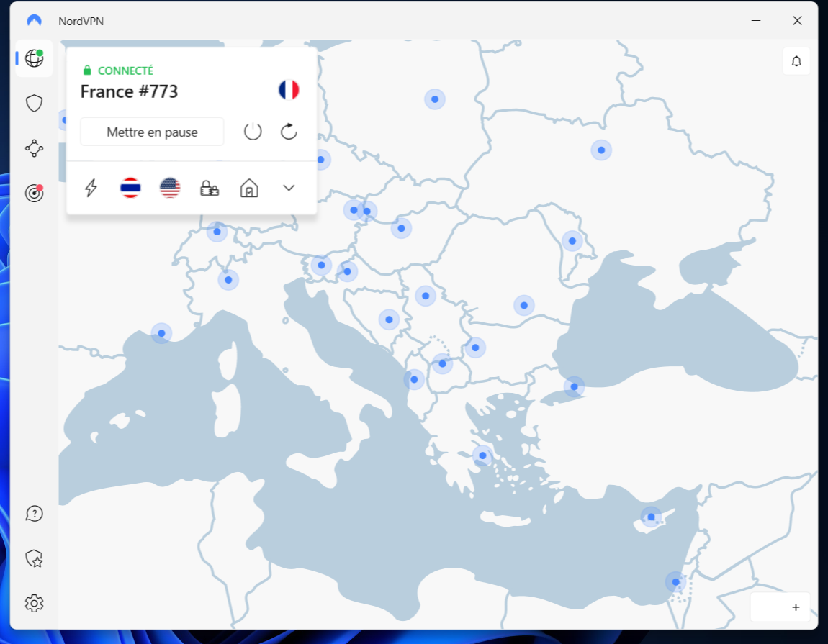Select the Istanbul Turkey server marker

pos(574,387)
